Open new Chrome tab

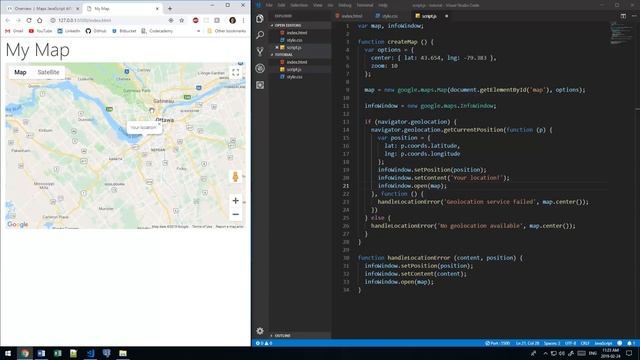coord(170,9)
